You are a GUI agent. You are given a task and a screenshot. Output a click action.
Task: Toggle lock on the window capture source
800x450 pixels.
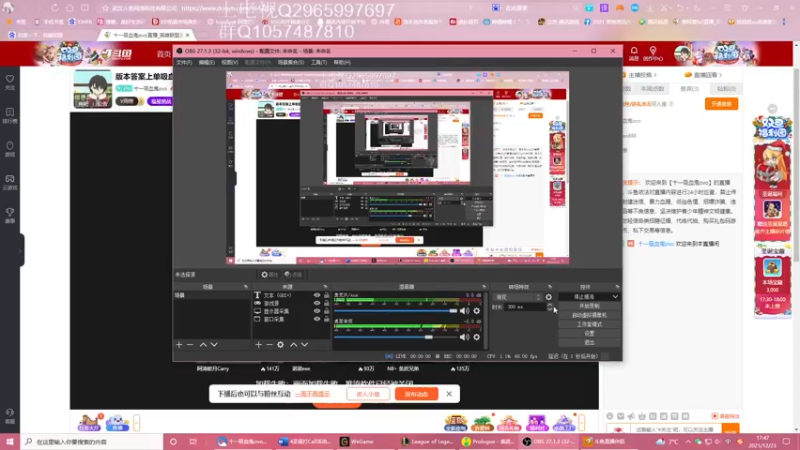tap(327, 319)
